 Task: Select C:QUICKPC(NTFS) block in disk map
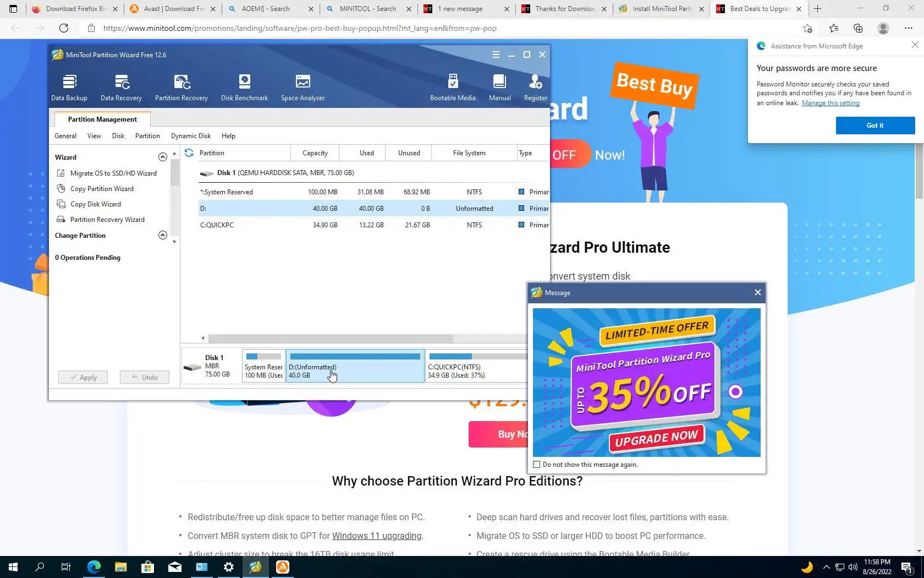click(477, 366)
